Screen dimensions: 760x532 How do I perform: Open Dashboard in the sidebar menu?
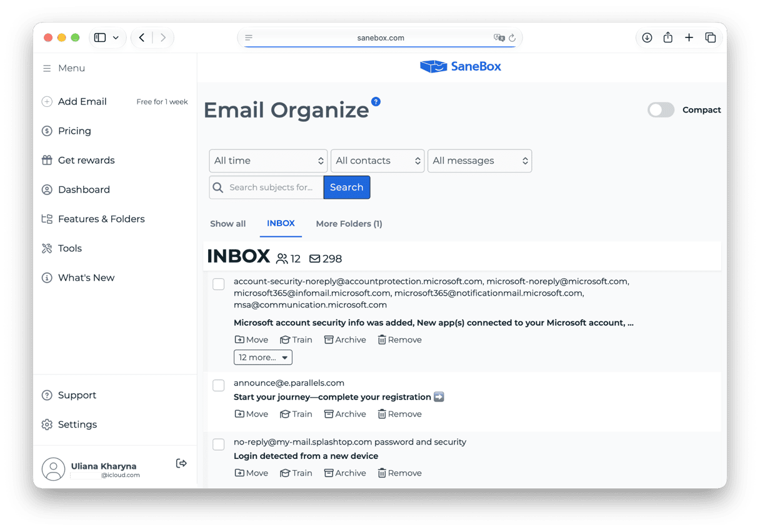coord(84,189)
